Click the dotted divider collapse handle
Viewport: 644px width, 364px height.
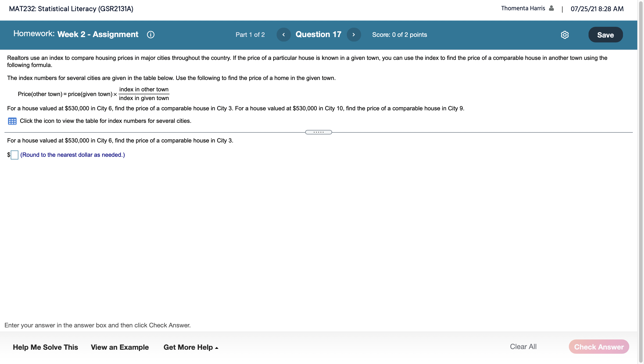(318, 132)
